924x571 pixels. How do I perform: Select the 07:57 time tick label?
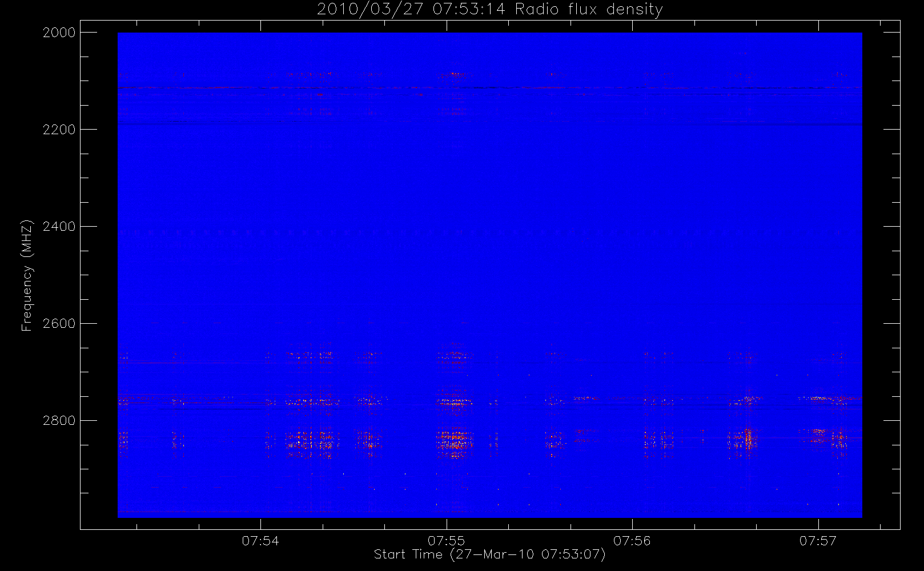(818, 541)
